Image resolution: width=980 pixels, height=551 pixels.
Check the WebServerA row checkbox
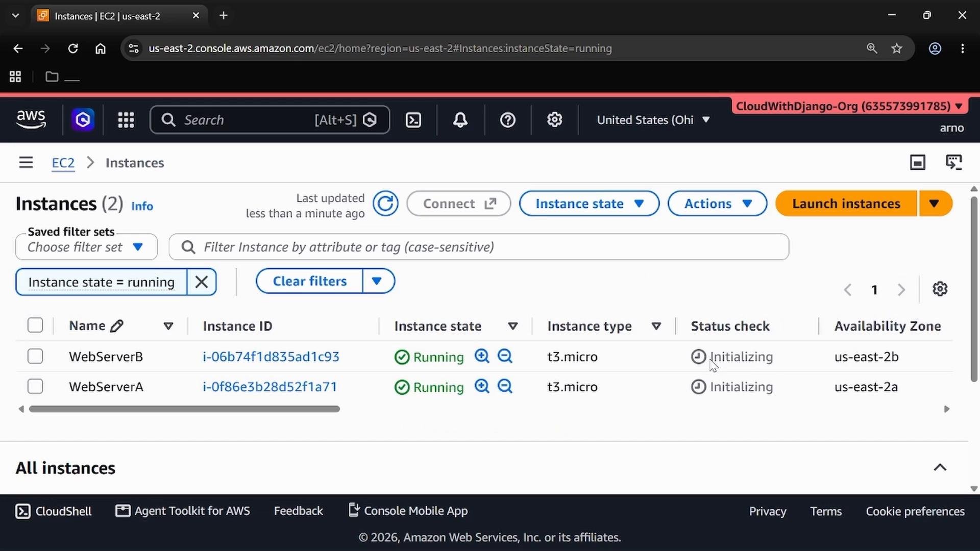[35, 386]
